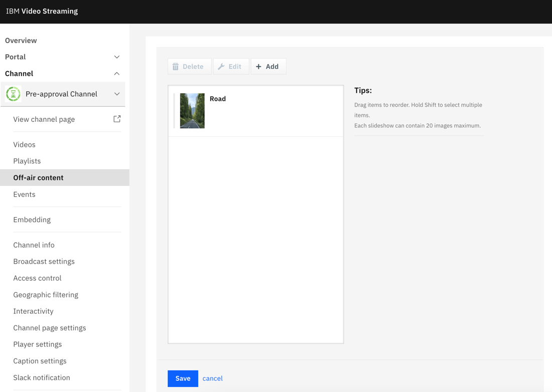Viewport: 552px width, 392px height.
Task: Open Player settings
Action: [38, 344]
